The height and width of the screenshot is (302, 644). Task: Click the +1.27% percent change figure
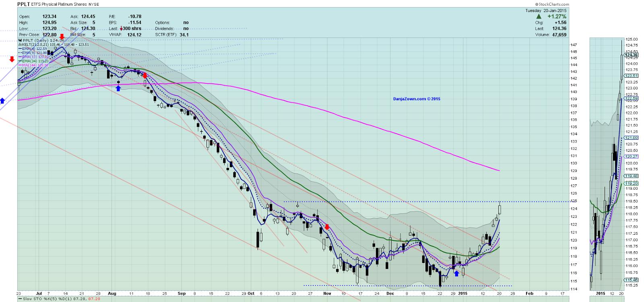coord(557,17)
